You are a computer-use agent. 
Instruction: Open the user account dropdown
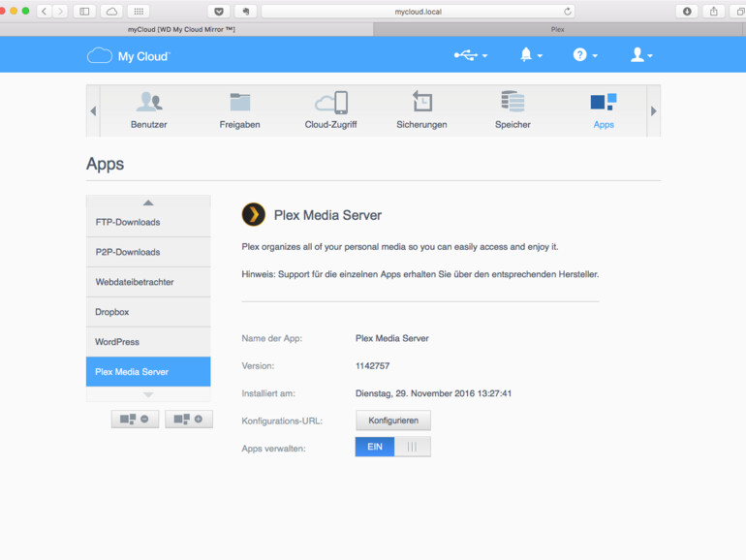(x=641, y=55)
